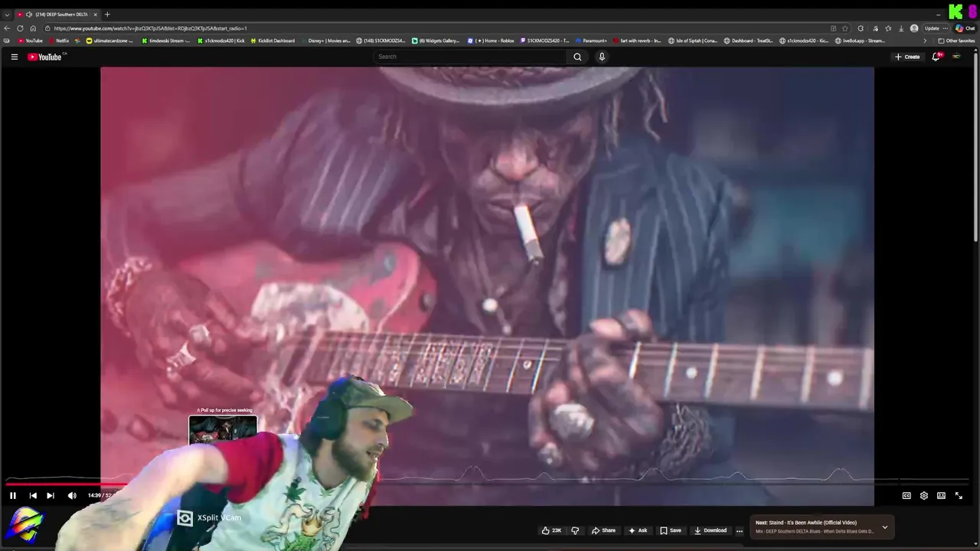This screenshot has height=551, width=980.
Task: Open browser more options ellipsis
Action: click(x=945, y=28)
